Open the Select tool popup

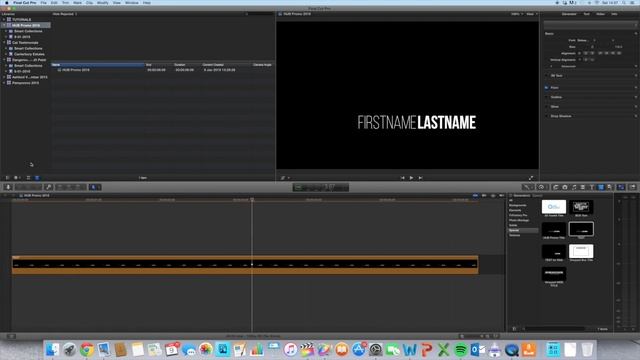[x=95, y=187]
